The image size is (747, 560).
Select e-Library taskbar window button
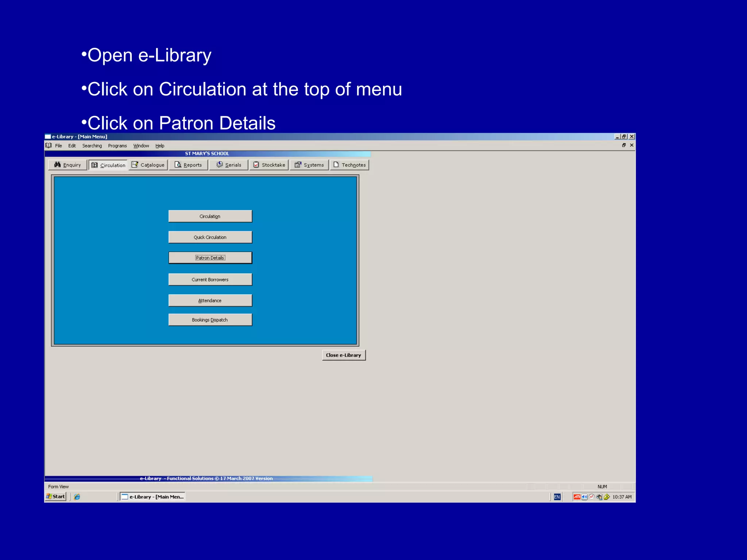[153, 497]
